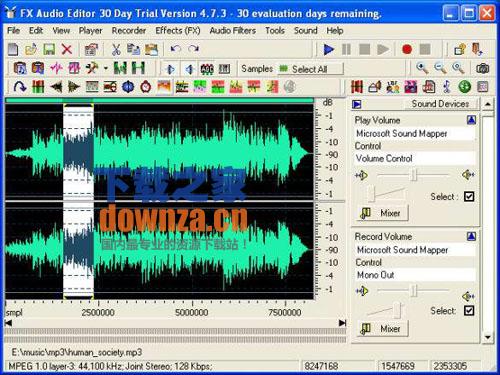
Task: Pause playback
Action: point(347,50)
